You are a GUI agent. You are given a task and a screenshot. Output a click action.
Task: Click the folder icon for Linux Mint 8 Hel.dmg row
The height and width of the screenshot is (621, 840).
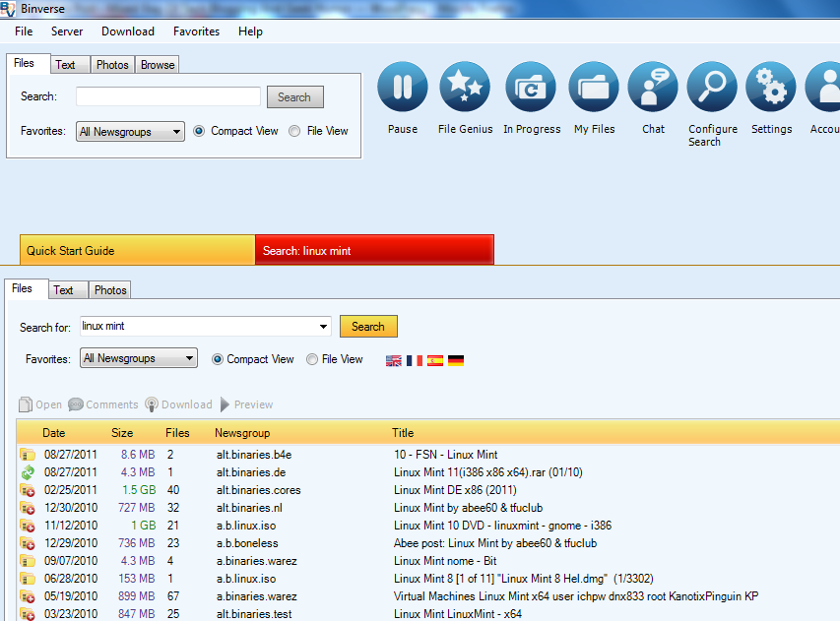point(28,579)
